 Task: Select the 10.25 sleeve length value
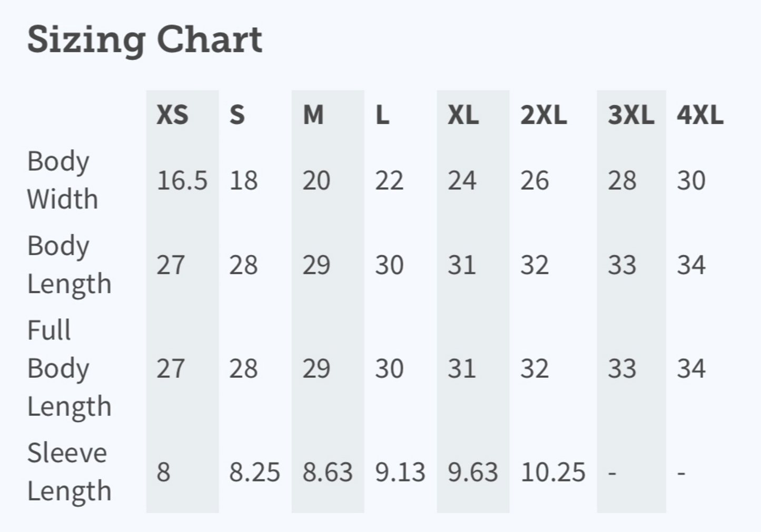tap(552, 472)
